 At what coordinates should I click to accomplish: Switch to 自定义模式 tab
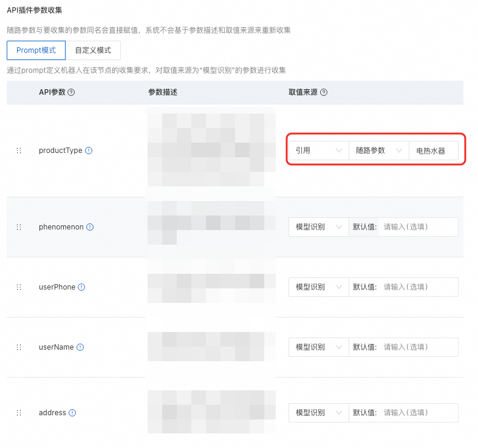click(x=93, y=50)
